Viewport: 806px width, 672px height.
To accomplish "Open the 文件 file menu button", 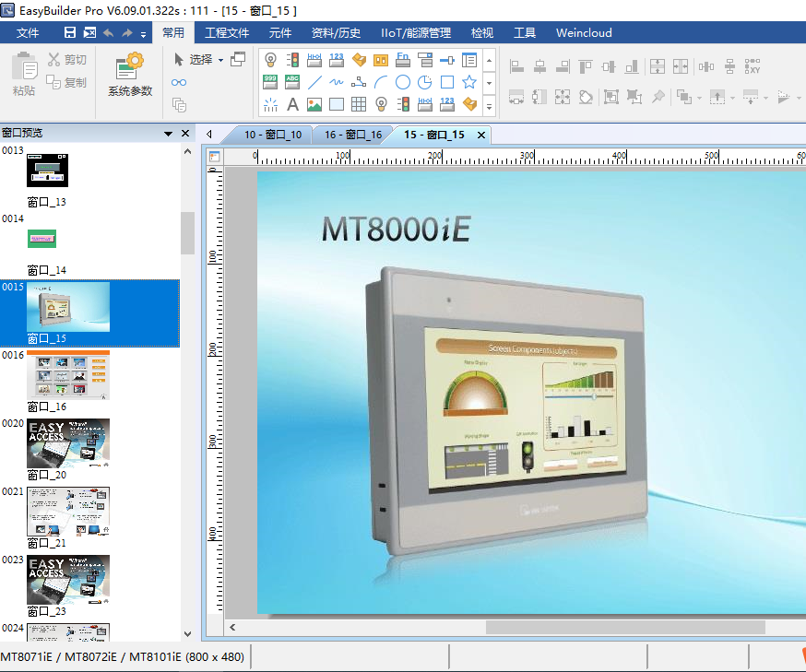I will pyautogui.click(x=29, y=33).
